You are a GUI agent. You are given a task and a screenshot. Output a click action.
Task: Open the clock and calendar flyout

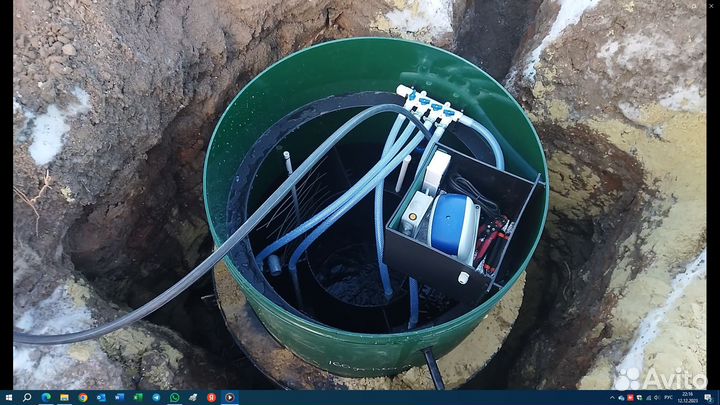tap(688, 397)
